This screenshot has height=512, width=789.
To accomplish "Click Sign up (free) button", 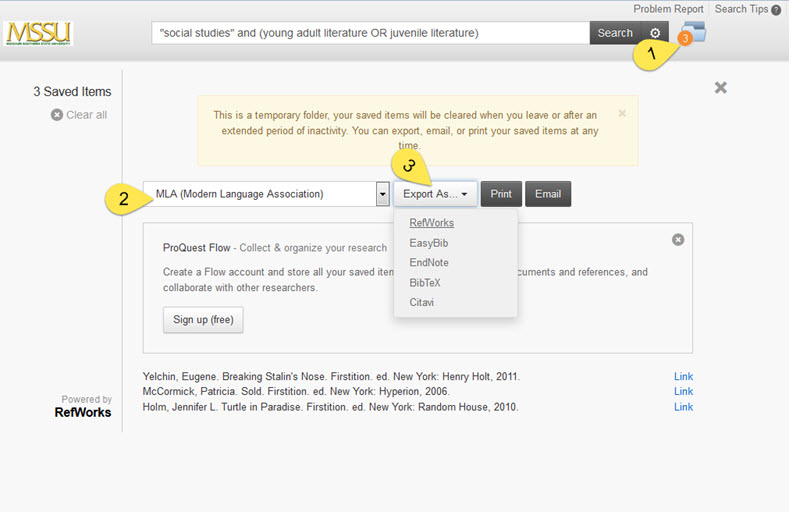I will [x=203, y=320].
